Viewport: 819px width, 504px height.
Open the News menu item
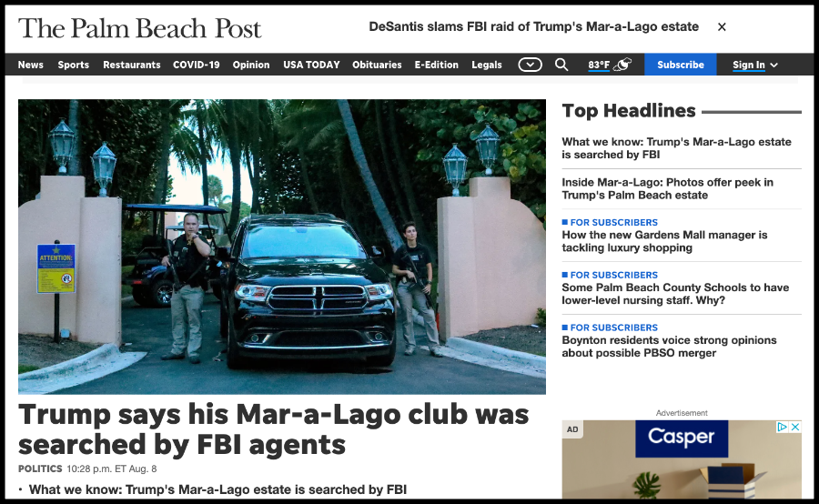pyautogui.click(x=30, y=65)
